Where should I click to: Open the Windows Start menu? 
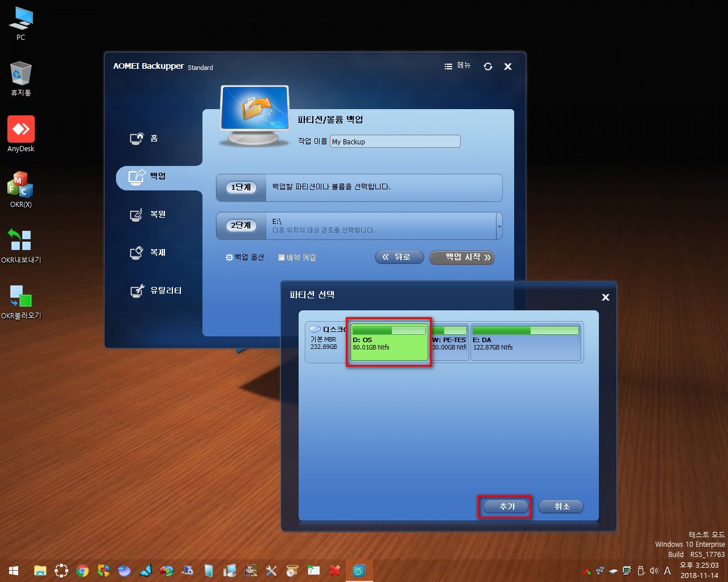(x=14, y=571)
